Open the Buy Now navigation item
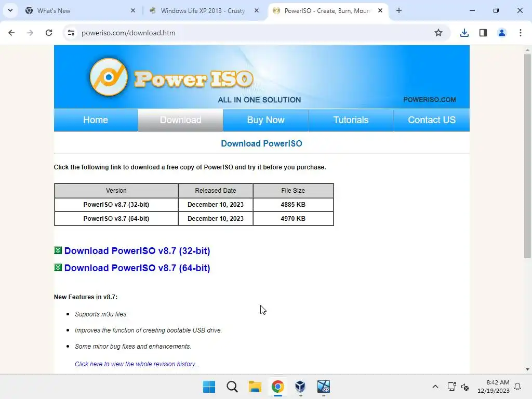Screen dimensions: 532x399 coord(265,120)
